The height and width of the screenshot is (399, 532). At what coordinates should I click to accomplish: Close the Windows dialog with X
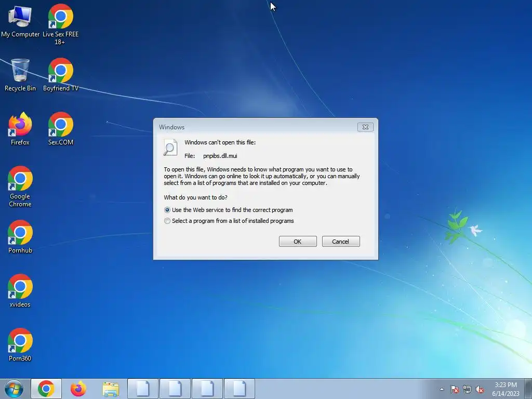365,127
